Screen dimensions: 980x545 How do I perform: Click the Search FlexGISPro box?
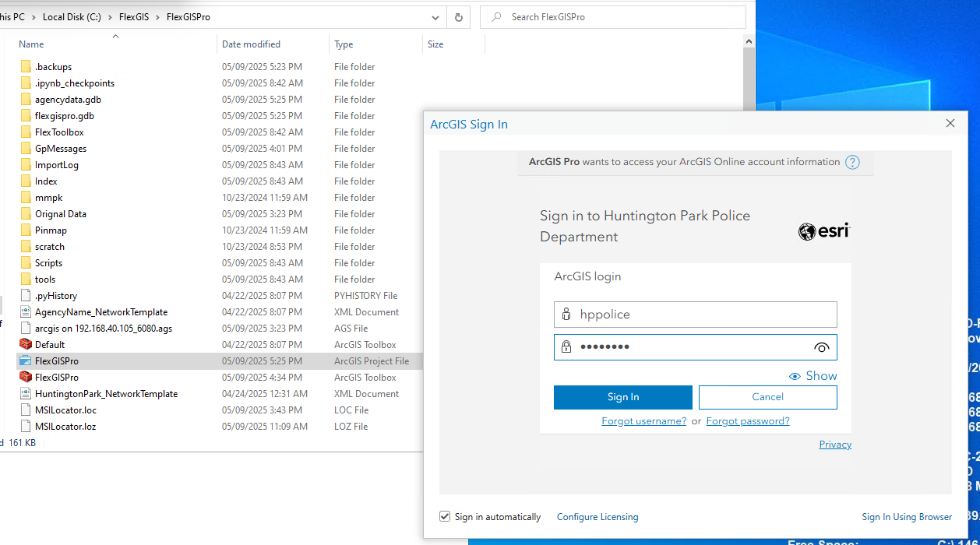(613, 17)
